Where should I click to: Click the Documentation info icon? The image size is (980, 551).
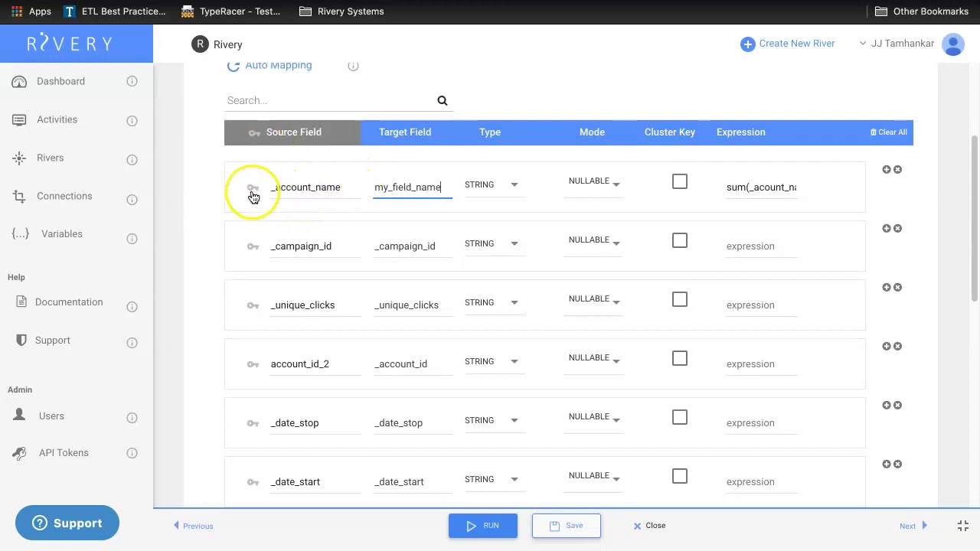[x=132, y=307]
